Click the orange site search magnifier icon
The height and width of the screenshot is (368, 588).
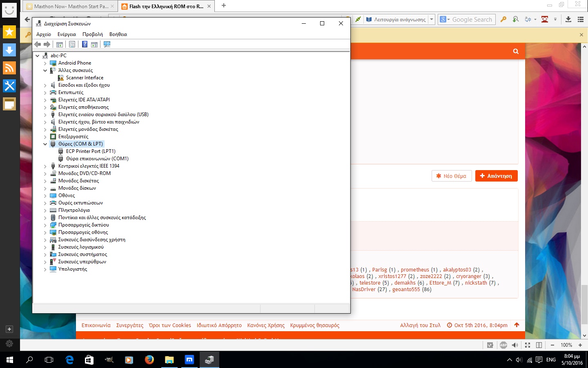click(516, 51)
